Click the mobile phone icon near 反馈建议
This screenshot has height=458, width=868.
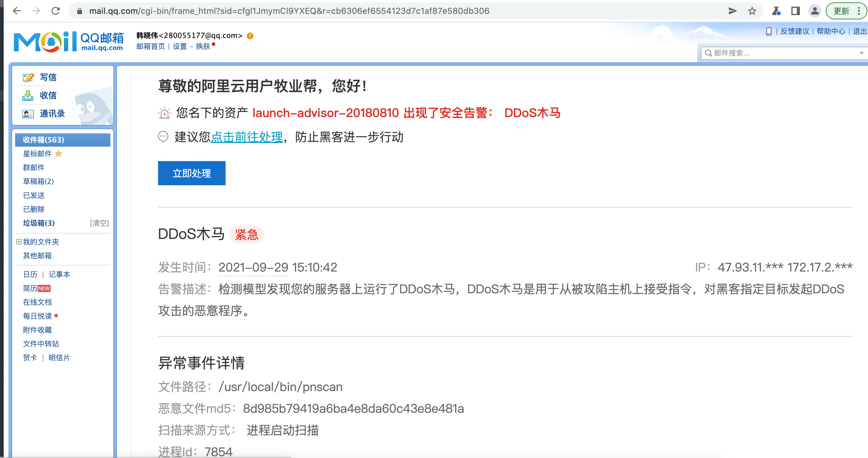pyautogui.click(x=769, y=31)
